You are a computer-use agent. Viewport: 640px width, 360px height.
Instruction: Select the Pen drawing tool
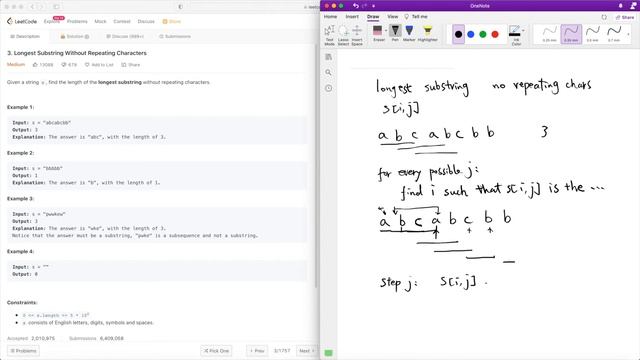395,33
